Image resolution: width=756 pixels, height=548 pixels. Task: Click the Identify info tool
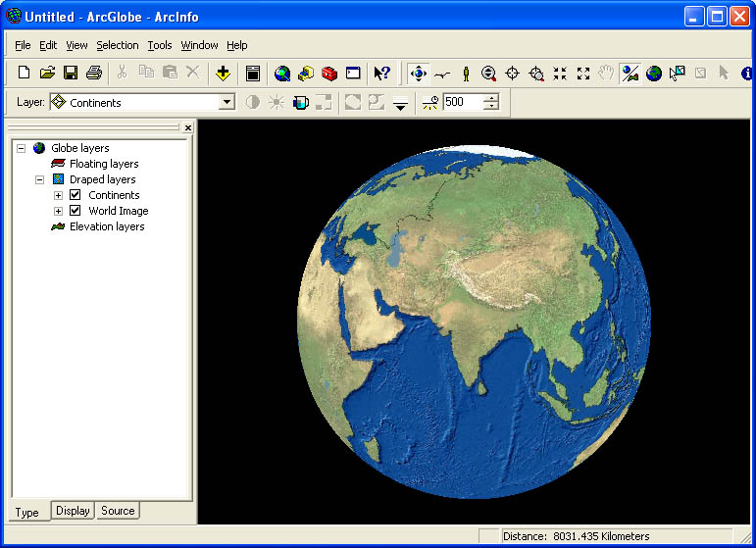click(747, 73)
